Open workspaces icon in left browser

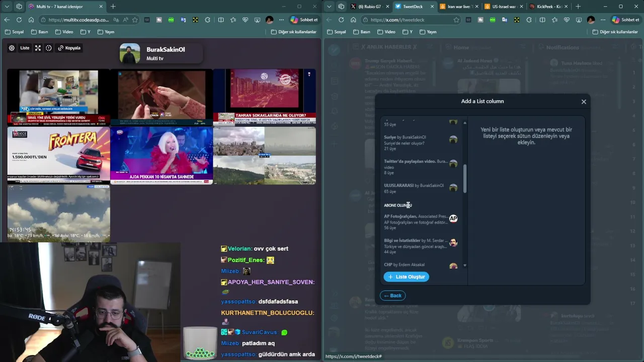click(19, 7)
